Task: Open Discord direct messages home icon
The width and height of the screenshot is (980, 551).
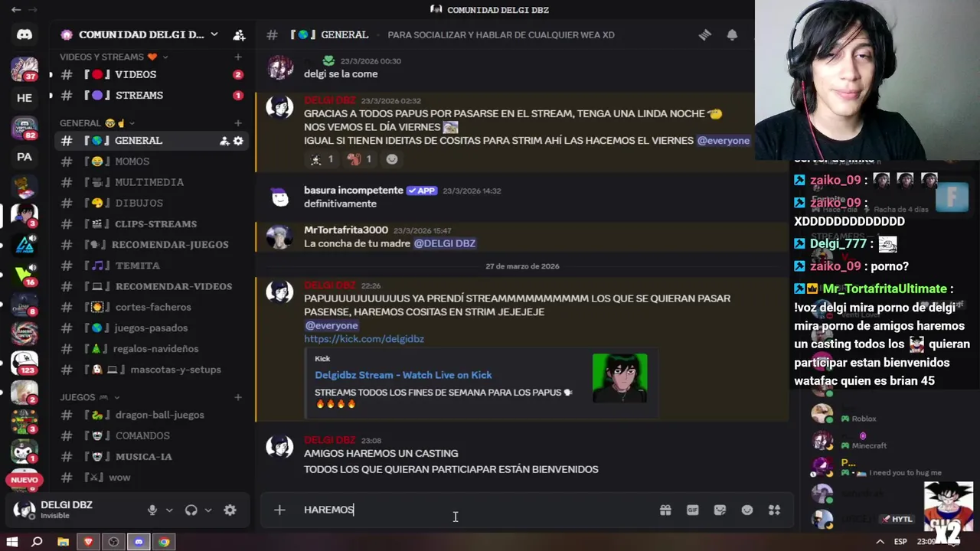Action: pos(24,34)
